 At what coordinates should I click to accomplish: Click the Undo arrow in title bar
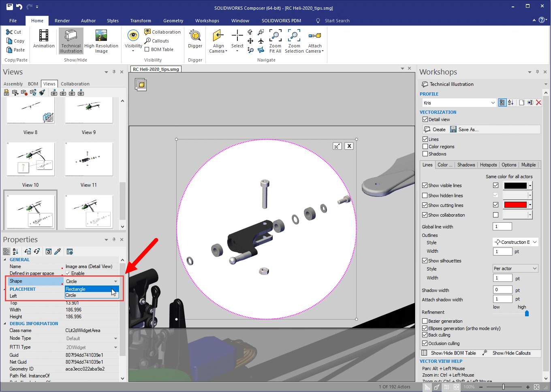point(19,6)
